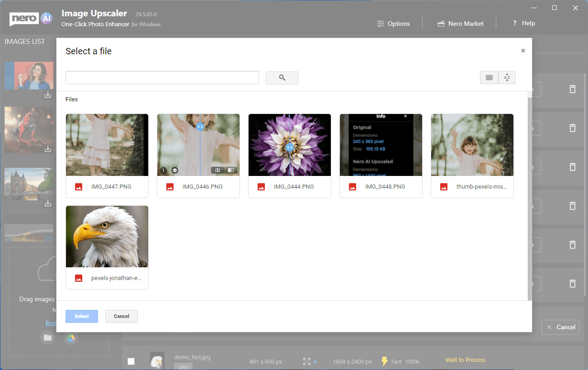Open Nero Market in main window
The height and width of the screenshot is (370, 588).
[461, 24]
